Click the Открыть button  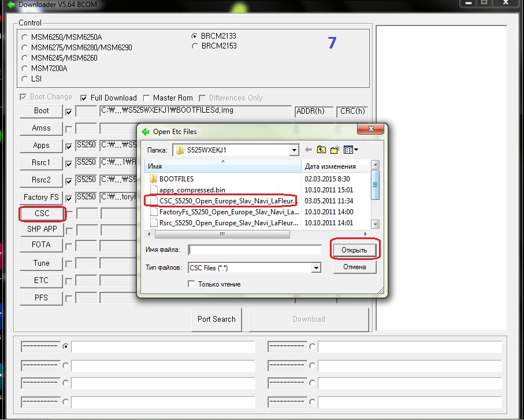(x=354, y=250)
